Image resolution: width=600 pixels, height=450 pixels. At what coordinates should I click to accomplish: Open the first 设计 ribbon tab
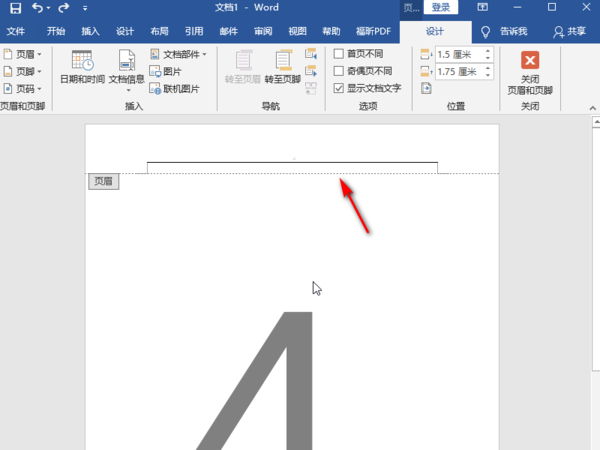point(125,31)
